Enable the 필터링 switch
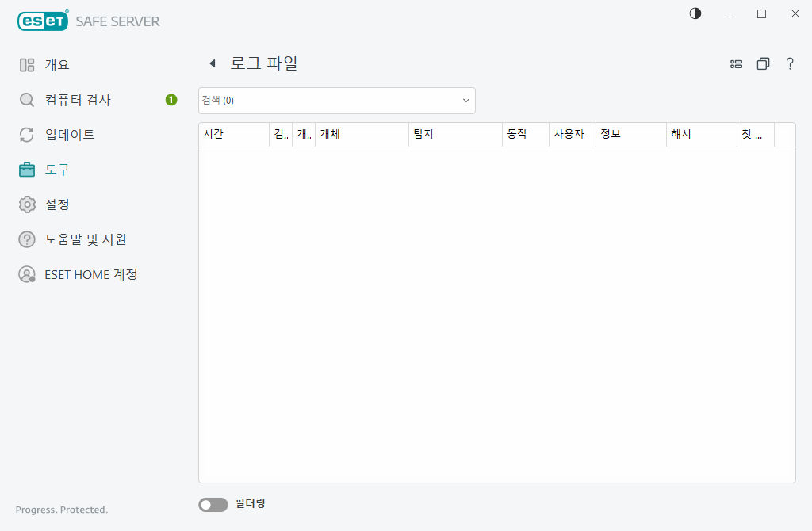 click(213, 504)
